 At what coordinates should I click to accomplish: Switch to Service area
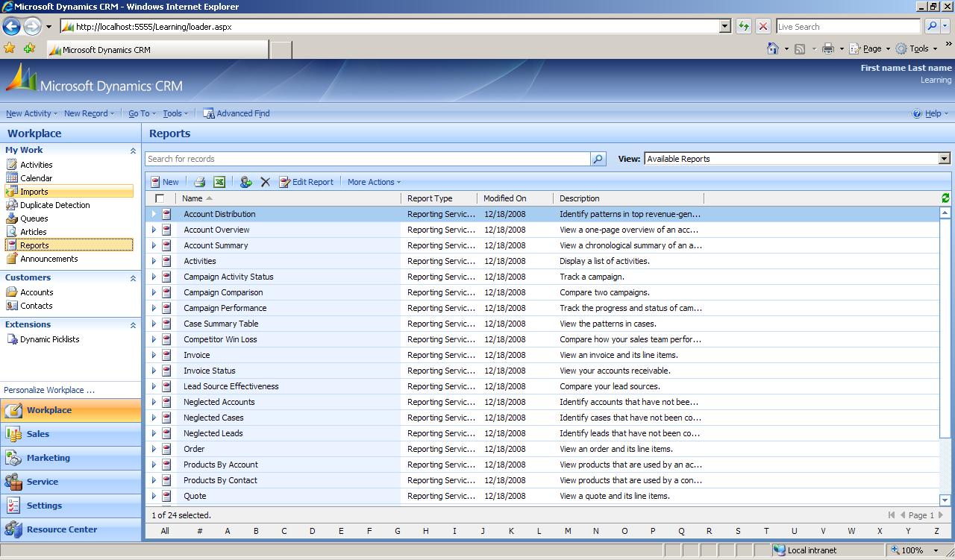point(70,482)
